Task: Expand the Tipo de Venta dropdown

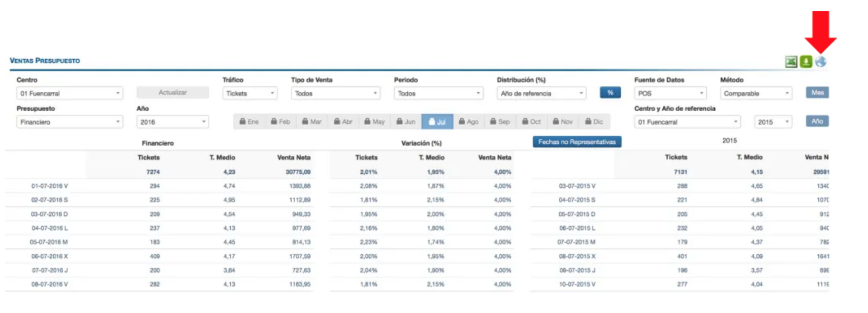Action: click(335, 94)
